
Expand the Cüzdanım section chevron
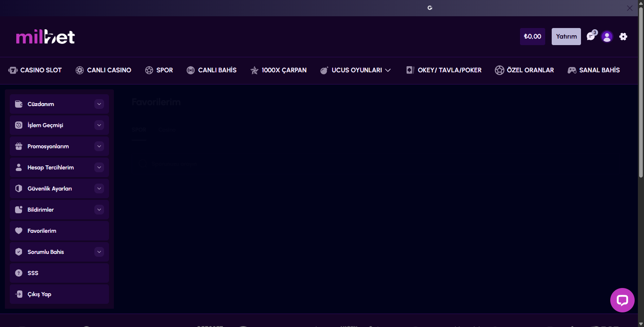tap(99, 104)
